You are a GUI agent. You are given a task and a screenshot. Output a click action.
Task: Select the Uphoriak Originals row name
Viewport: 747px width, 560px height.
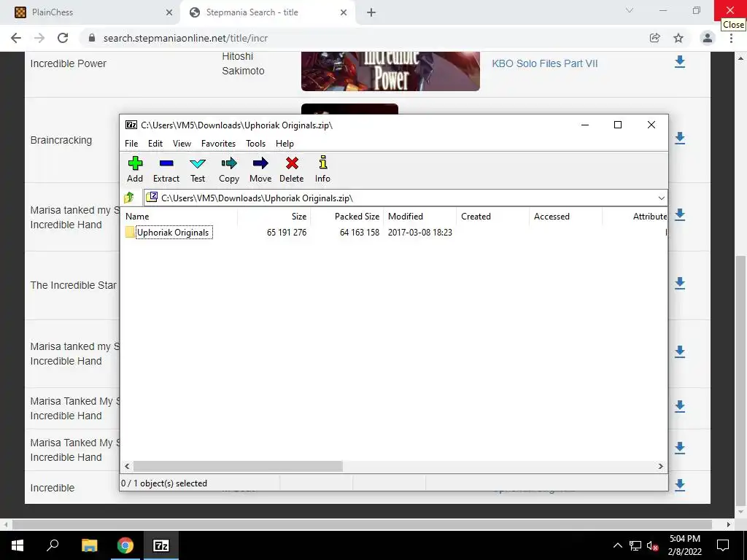pos(173,233)
